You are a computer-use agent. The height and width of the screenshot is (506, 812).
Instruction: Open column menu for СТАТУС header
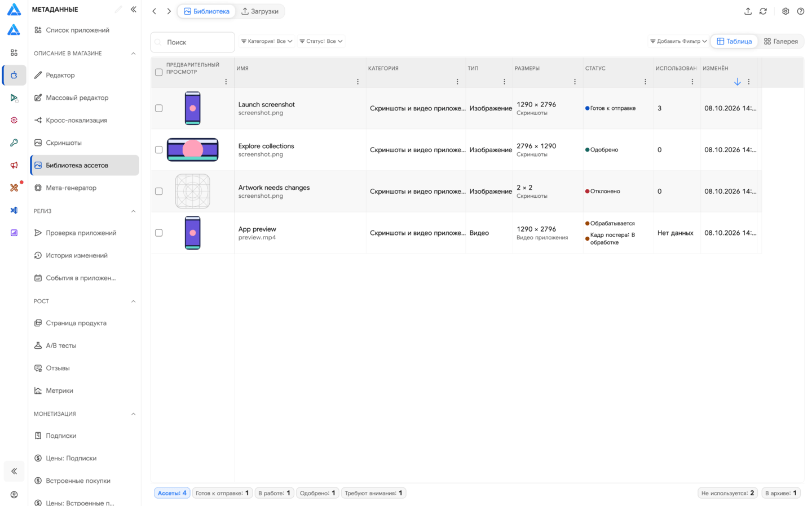[645, 82]
